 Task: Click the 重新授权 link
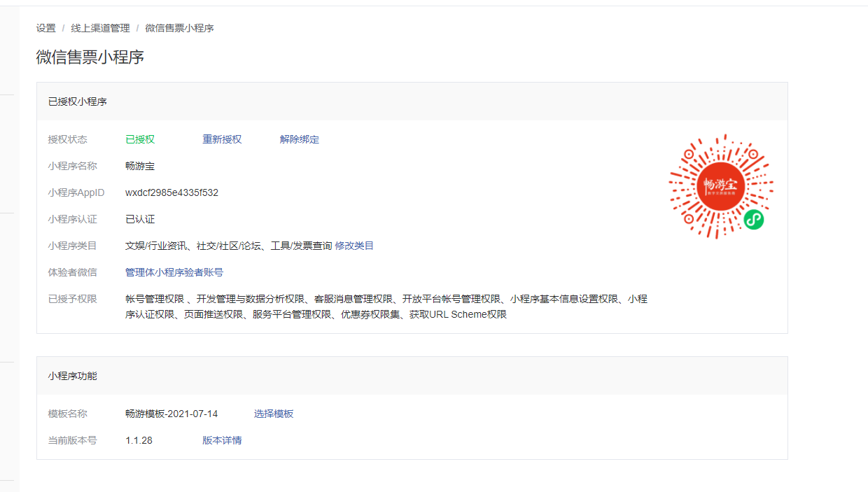click(222, 139)
